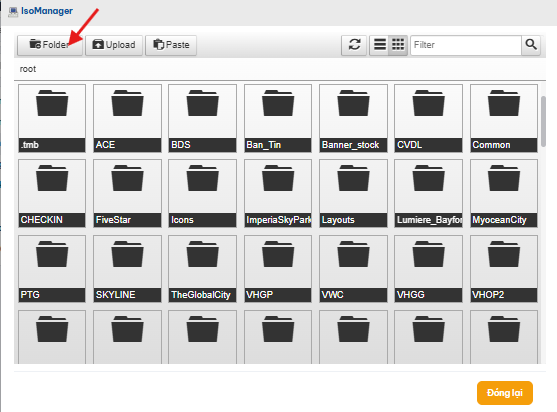
Task: Switch to list view
Action: [x=380, y=45]
